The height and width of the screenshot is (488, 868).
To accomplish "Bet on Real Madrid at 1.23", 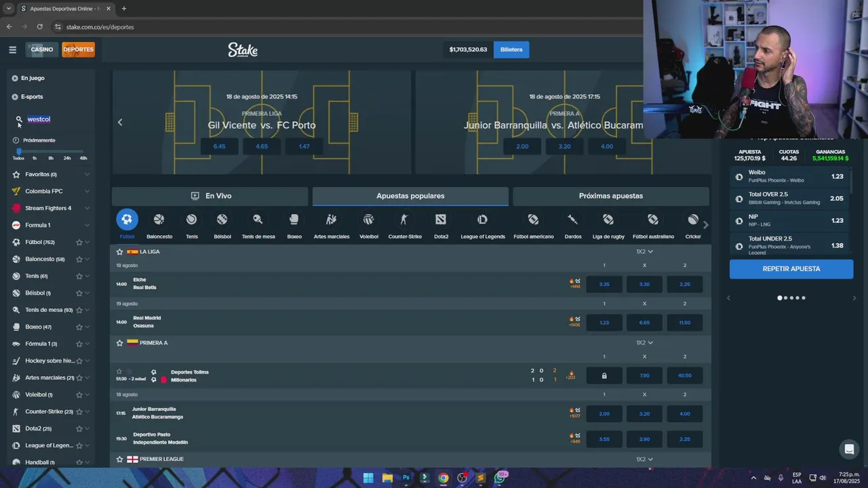I will pos(604,323).
